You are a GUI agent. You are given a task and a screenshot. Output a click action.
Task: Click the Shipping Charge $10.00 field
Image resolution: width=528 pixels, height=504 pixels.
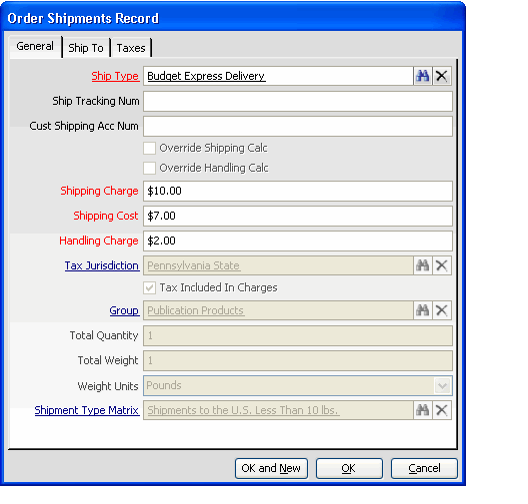pos(298,191)
